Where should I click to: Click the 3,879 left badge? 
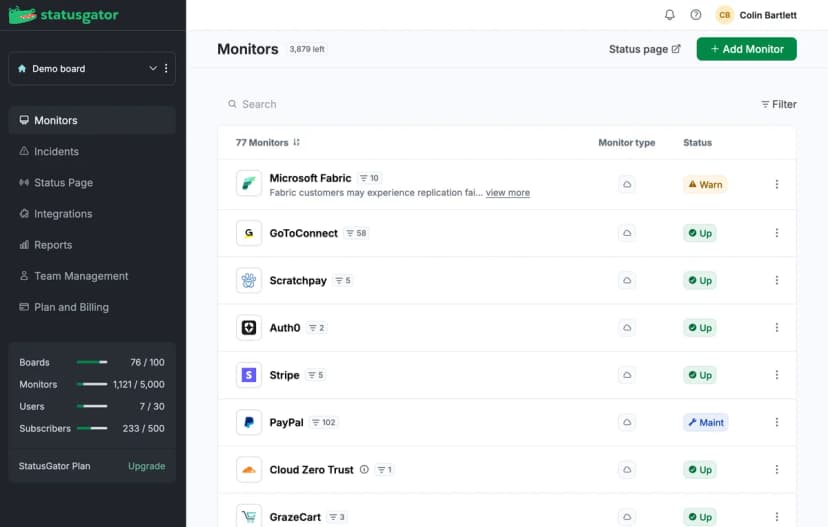tap(307, 49)
